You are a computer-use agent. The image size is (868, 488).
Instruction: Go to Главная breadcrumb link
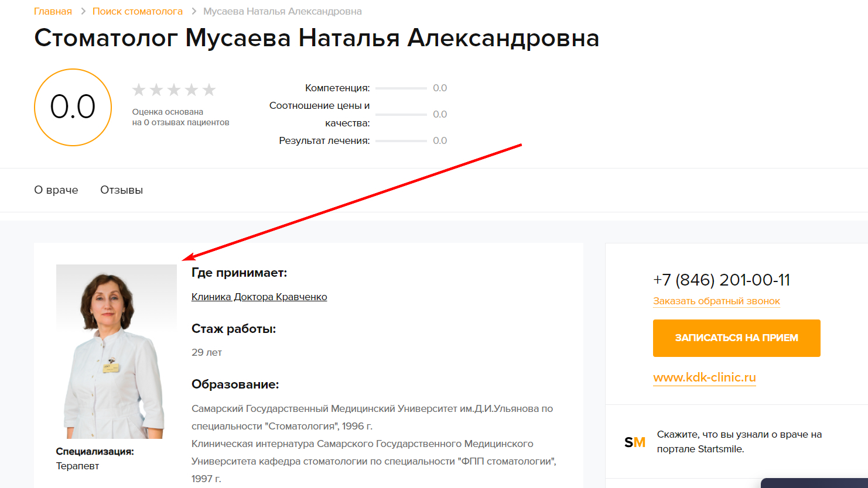[x=53, y=12]
